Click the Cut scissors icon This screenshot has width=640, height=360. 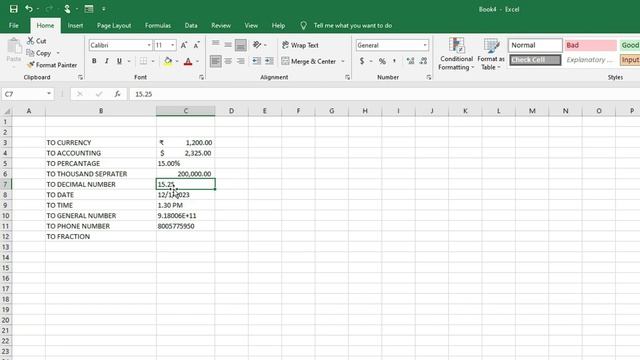[31, 41]
